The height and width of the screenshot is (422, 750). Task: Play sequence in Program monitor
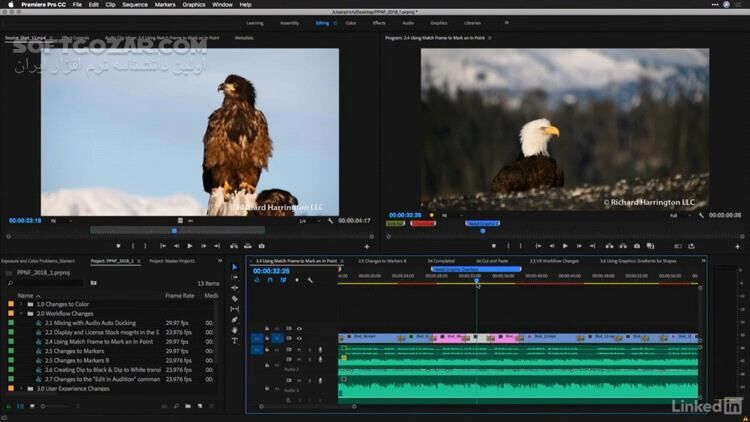565,246
